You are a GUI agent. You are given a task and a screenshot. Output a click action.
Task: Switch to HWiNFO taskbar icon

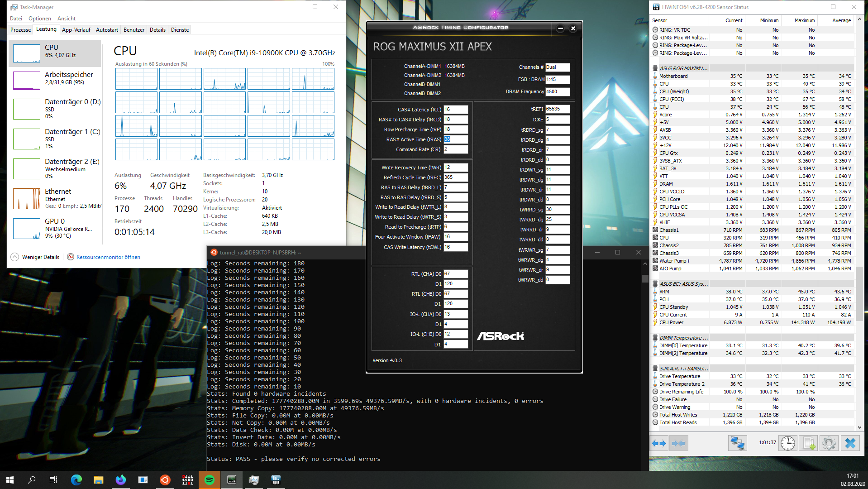(x=276, y=480)
